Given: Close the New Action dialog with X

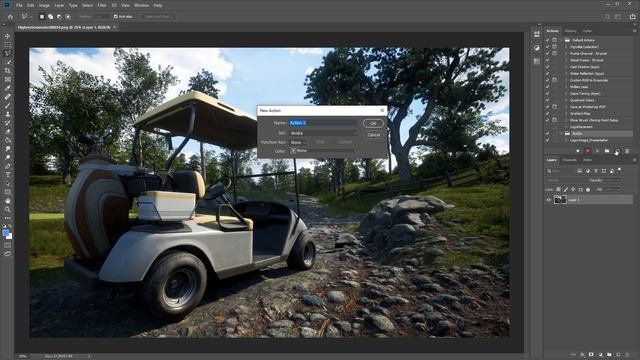Looking at the screenshot, I should click(x=382, y=110).
